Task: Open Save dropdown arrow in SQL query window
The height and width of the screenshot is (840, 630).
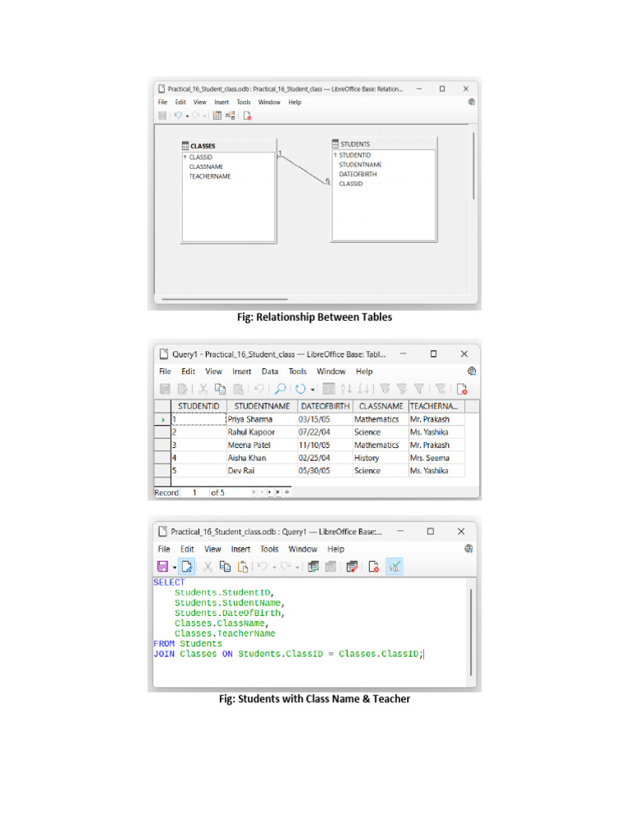Action: coord(175,568)
